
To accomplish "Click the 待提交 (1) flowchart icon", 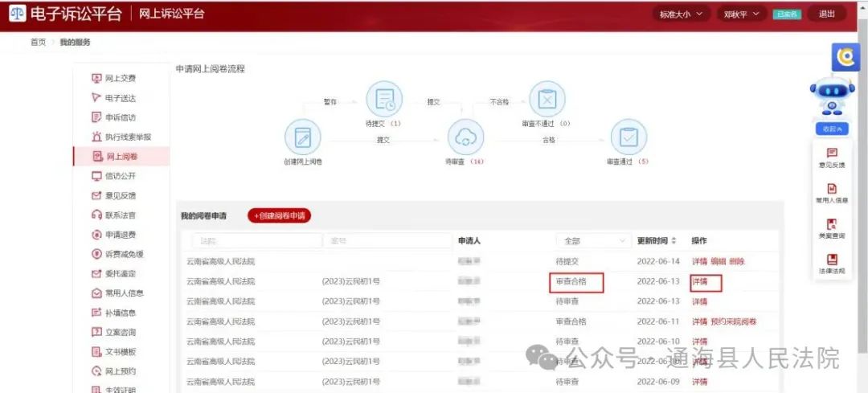I will tap(384, 99).
